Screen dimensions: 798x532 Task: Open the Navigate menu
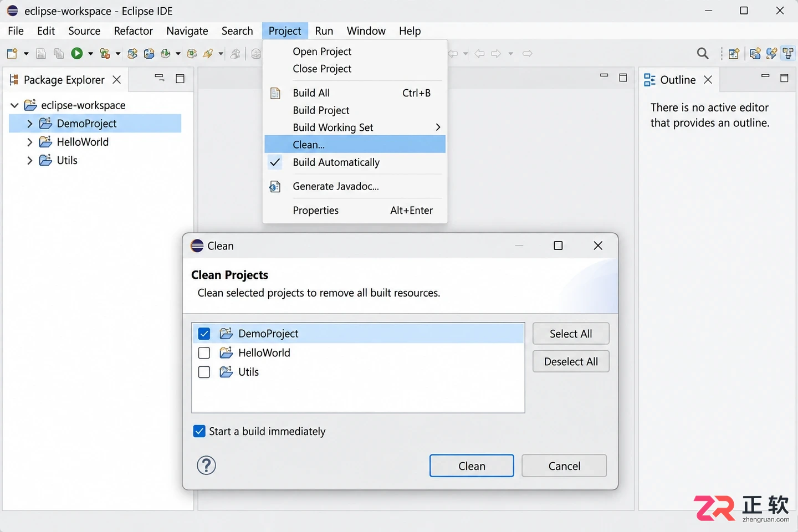click(x=187, y=31)
